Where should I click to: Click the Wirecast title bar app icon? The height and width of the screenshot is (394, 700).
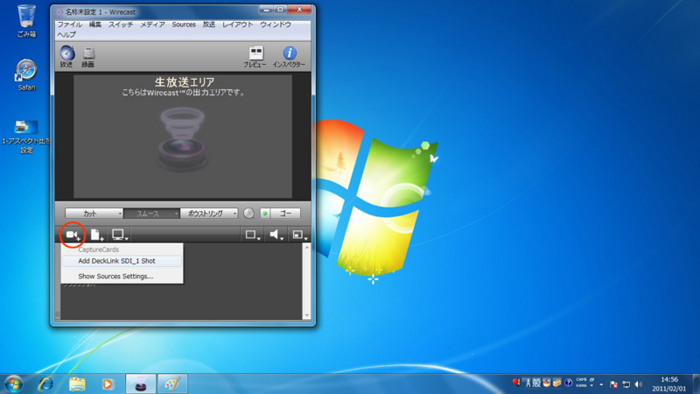pos(59,12)
